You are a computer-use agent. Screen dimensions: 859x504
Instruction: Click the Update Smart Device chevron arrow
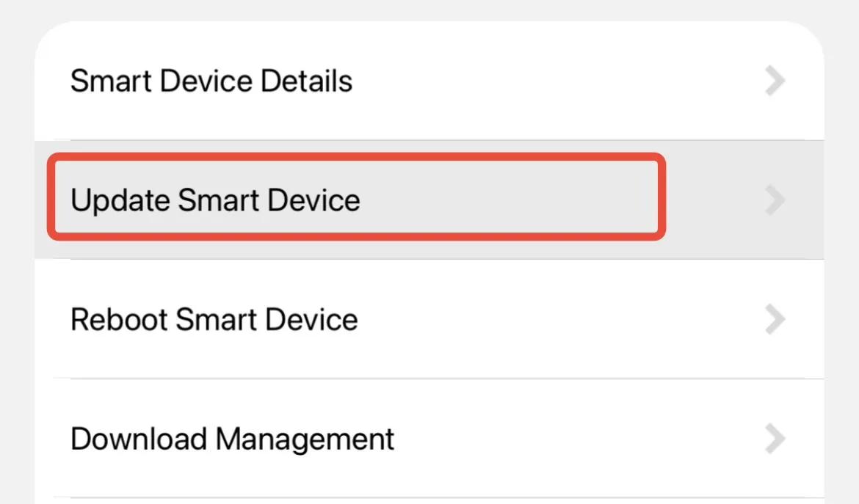click(x=774, y=200)
